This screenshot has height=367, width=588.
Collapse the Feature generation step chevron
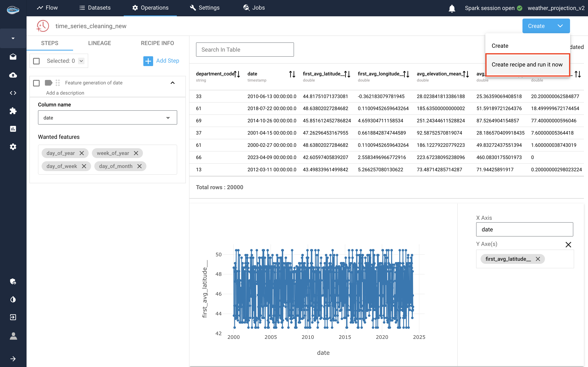173,83
